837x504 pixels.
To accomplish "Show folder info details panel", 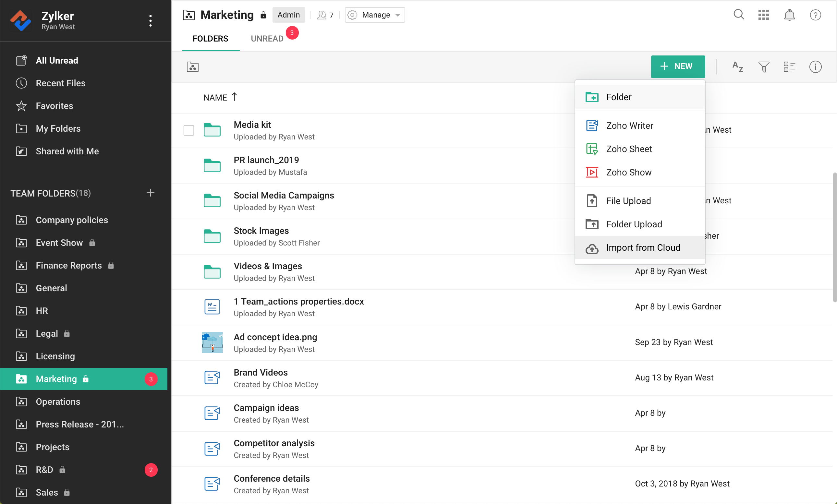I will tap(815, 66).
